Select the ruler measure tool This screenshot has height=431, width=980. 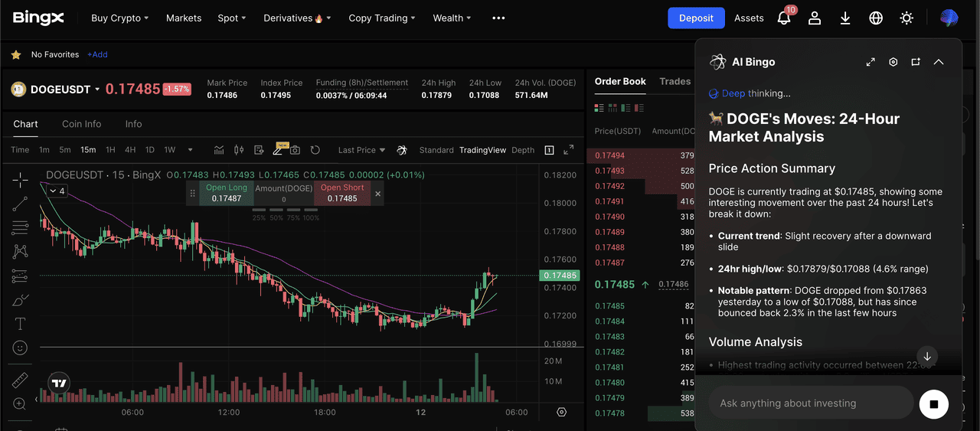click(21, 380)
